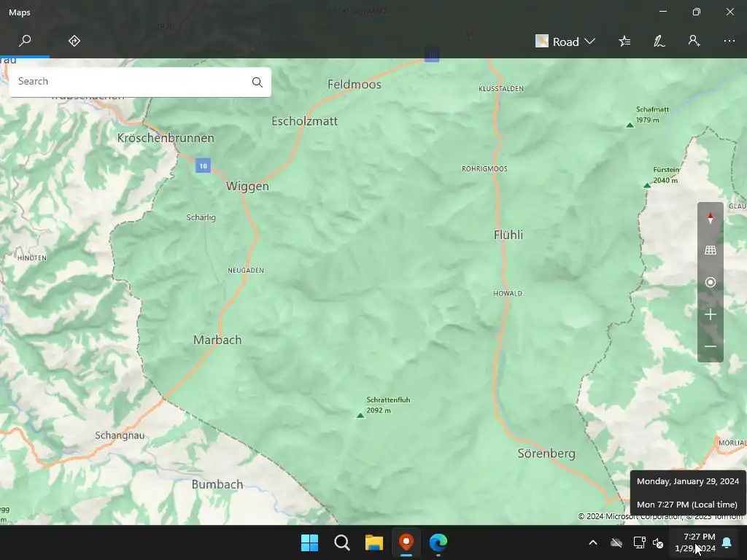This screenshot has height=560, width=747.
Task: Open File Explorer from the taskbar
Action: (x=374, y=542)
